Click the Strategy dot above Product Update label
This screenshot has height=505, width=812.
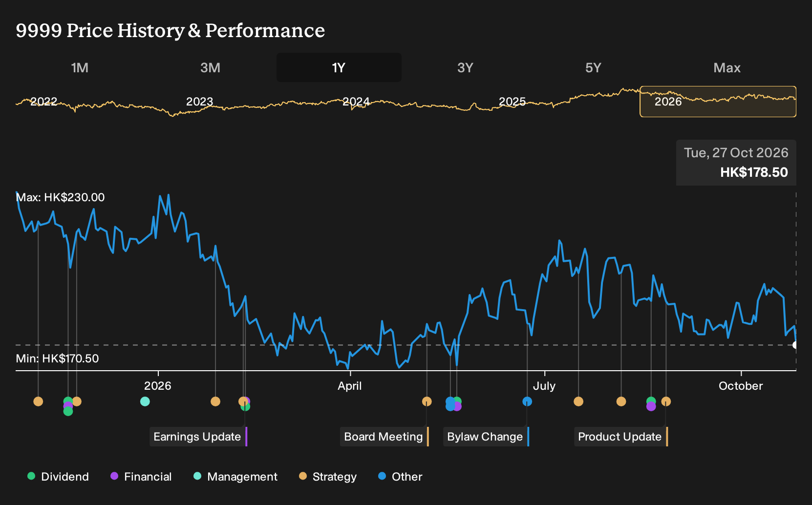point(666,401)
